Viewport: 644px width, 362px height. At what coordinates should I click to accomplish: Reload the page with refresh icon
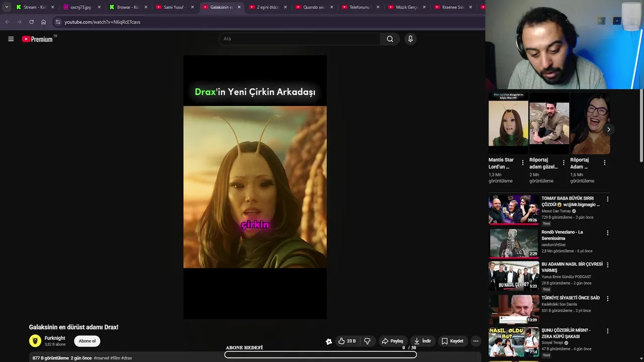coord(31,22)
